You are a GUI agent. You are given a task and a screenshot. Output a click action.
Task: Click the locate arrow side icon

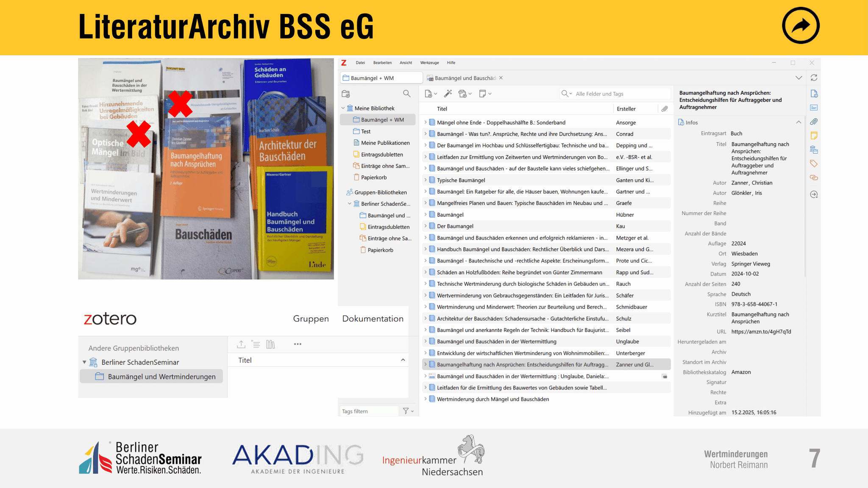(x=814, y=194)
